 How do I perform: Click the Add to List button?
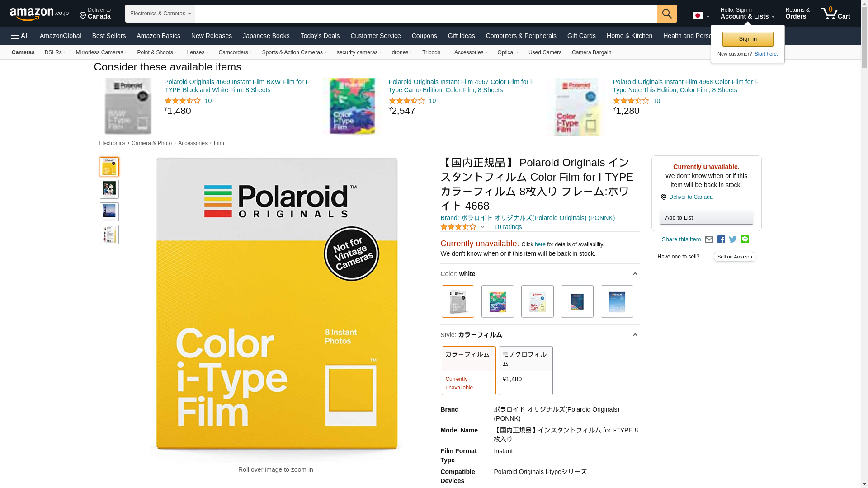[706, 218]
